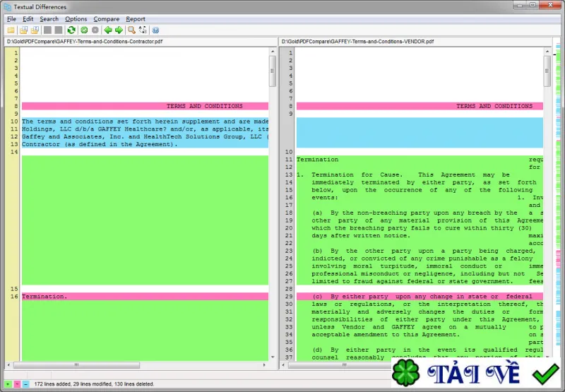Click line 'unless Vendor and GAFFEY agree on'
565x392 pixels.
tap(420, 327)
